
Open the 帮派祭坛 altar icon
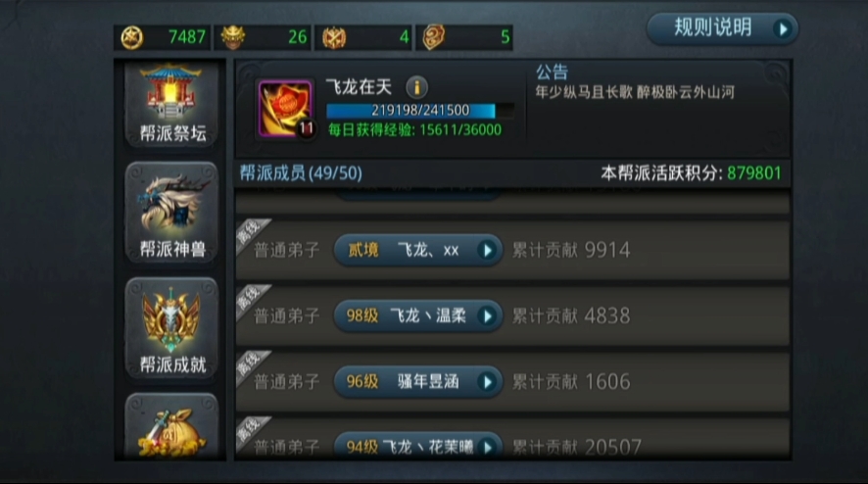click(171, 104)
